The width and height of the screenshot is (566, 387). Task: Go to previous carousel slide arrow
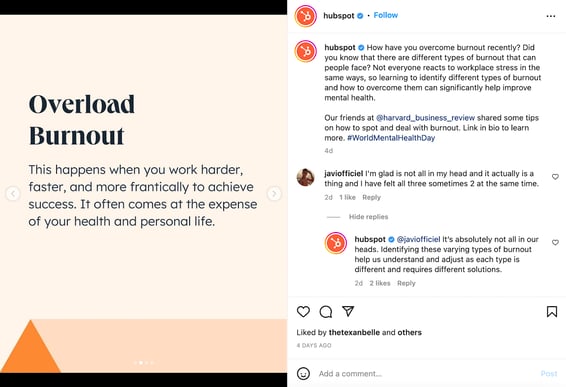point(13,194)
